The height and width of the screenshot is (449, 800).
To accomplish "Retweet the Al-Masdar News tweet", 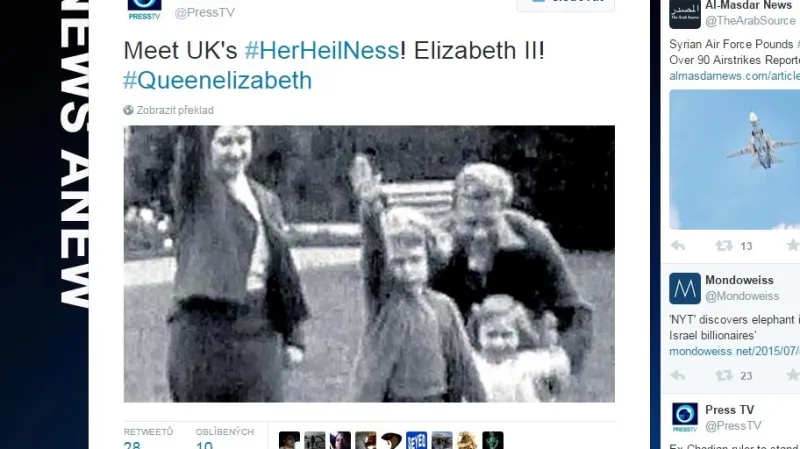I will (724, 246).
